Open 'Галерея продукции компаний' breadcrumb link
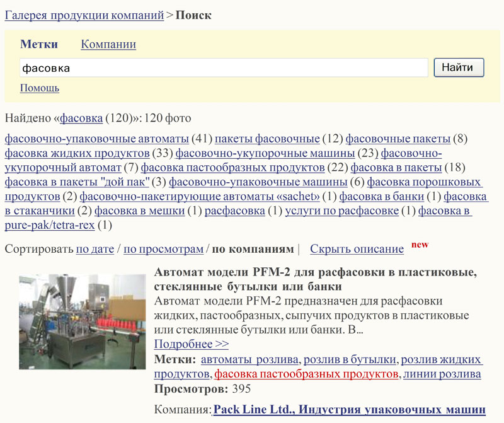504x423 pixels. coord(84,16)
